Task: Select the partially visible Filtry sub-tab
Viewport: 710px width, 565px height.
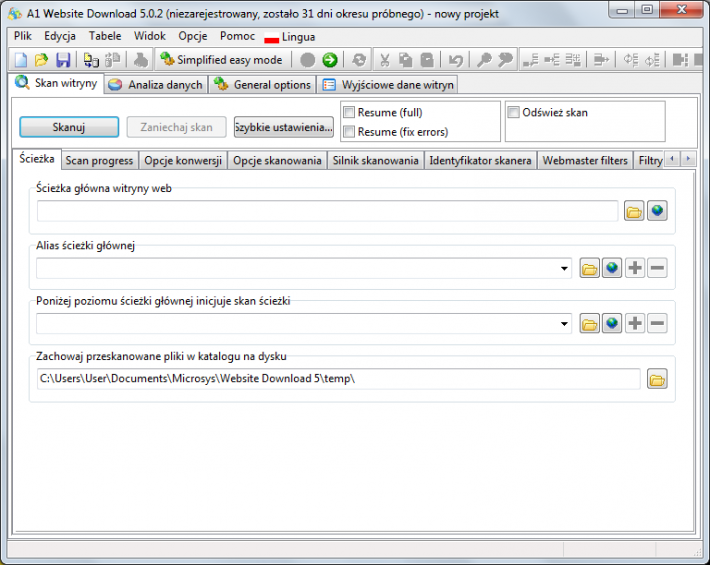Action: point(649,161)
